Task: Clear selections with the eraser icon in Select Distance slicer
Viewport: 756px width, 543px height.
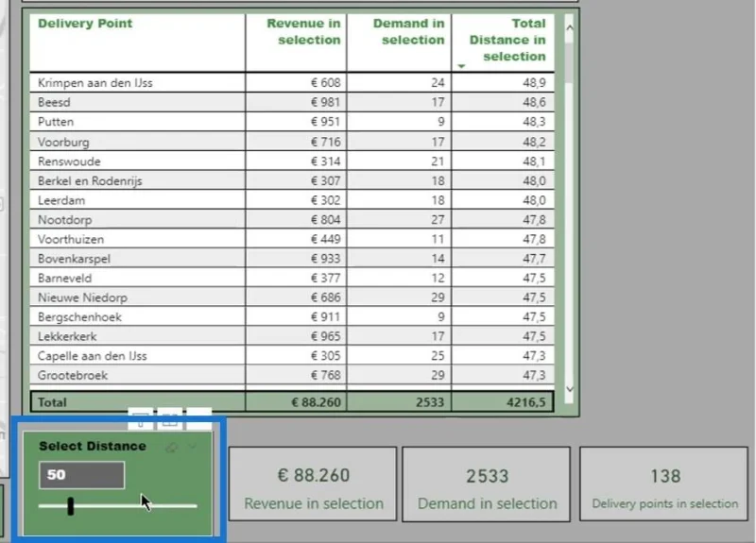Action: [x=171, y=448]
